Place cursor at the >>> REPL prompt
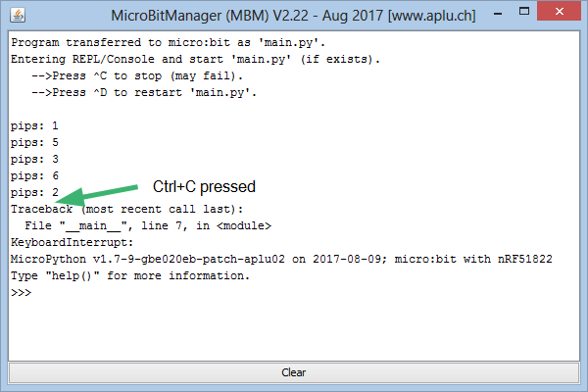Screen dimensions: 588x392 coord(21,293)
